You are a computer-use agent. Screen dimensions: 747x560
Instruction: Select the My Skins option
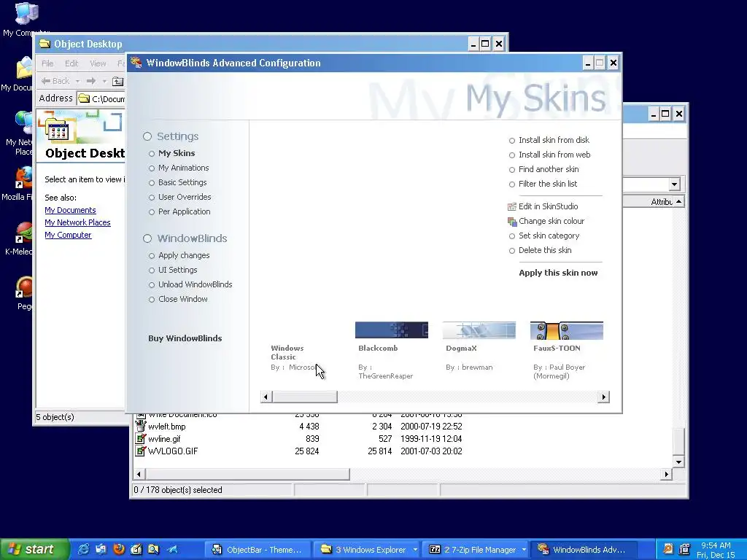click(x=177, y=153)
